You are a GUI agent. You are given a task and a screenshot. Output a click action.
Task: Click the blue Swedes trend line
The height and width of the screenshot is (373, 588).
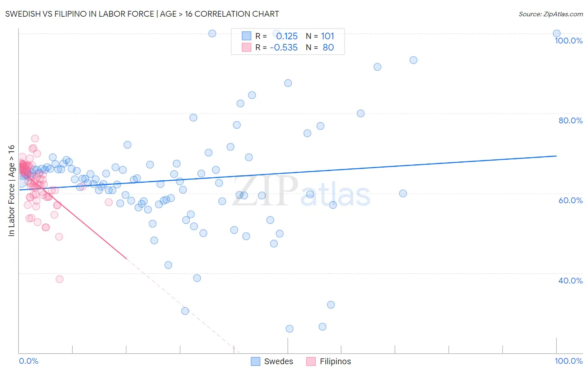[288, 173]
